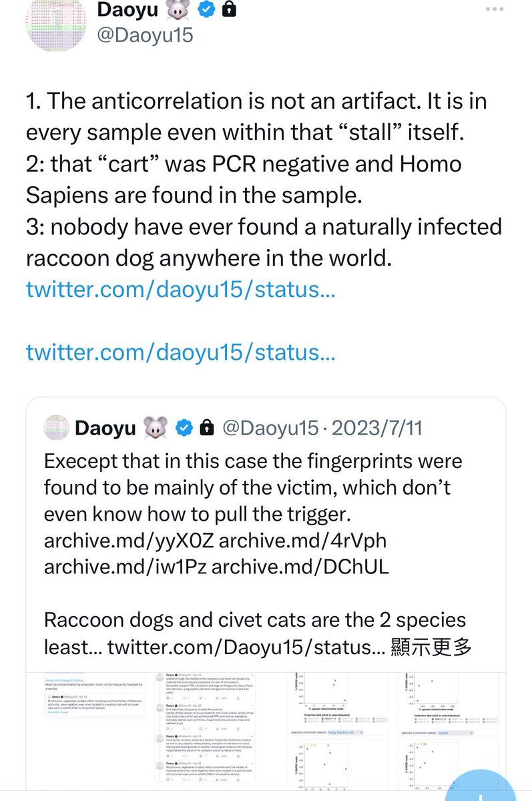Open the archive.md/4rVph link
532x801 pixels.
303,540
